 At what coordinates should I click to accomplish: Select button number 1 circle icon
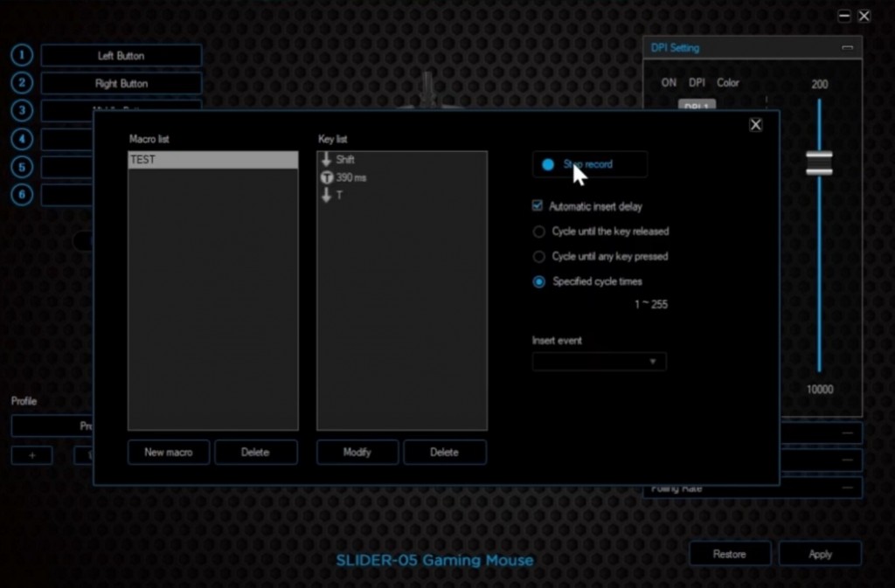22,55
